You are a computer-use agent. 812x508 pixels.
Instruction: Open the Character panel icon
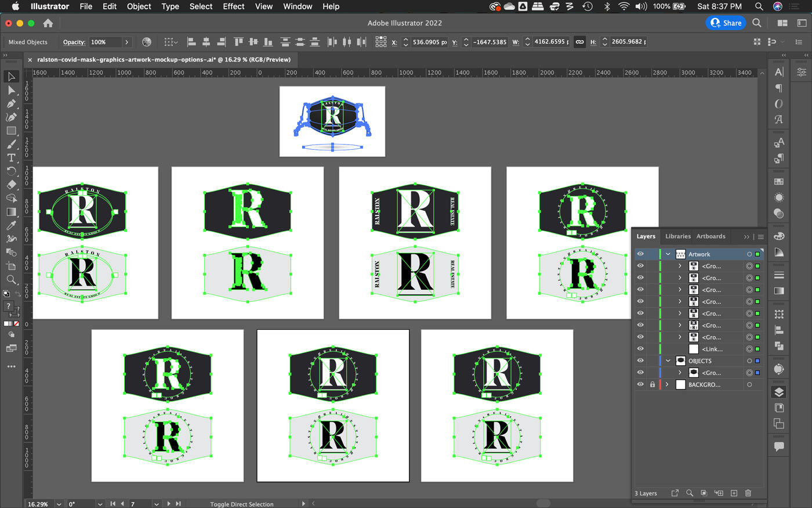[779, 72]
